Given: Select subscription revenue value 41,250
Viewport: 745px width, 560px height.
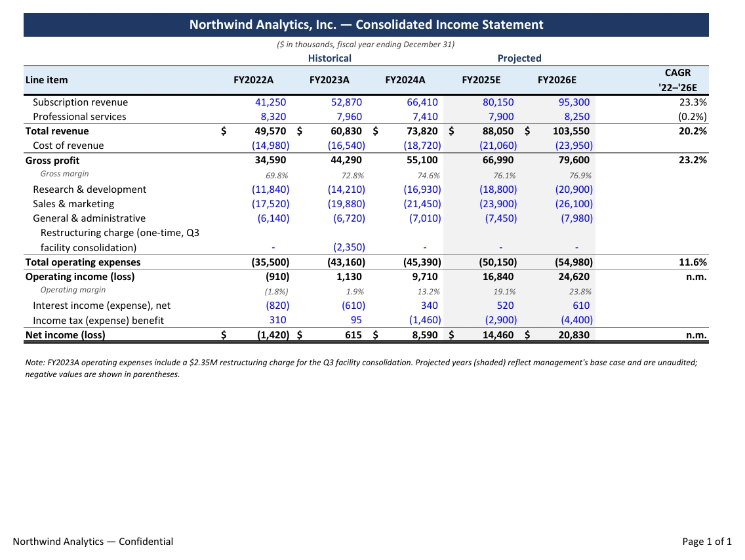Looking at the screenshot, I should (270, 102).
